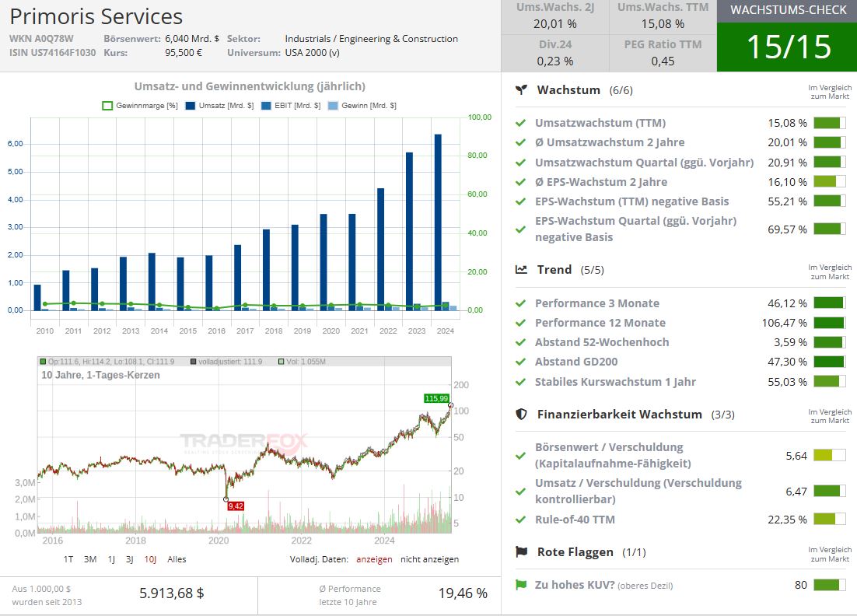Click the red 9,42 low price label
The image size is (857, 616).
tap(236, 506)
